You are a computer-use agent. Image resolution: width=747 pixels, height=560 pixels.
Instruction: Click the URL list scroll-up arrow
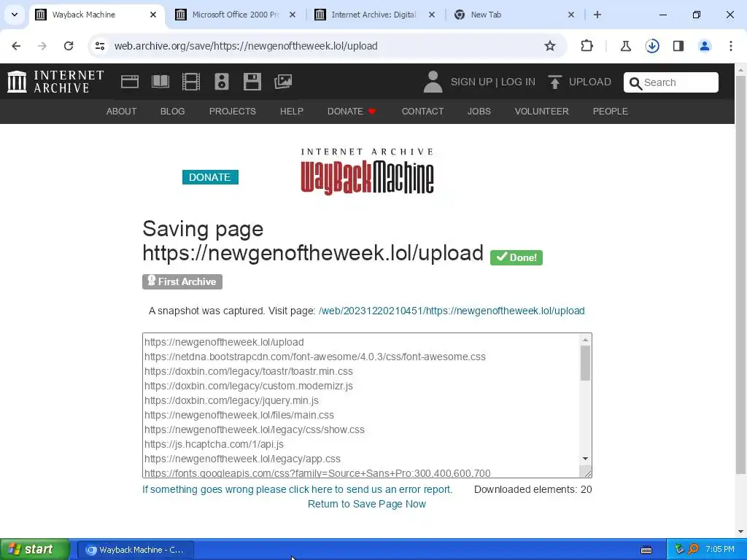tap(586, 340)
